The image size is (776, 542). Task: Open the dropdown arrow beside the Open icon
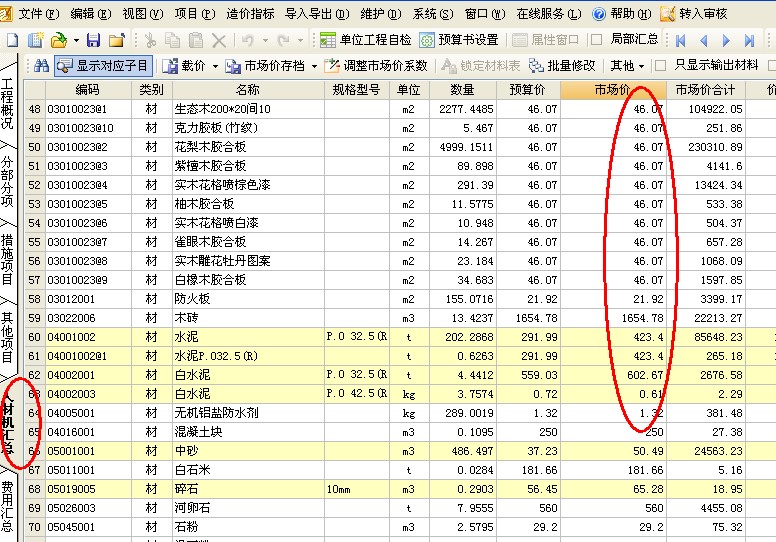click(76, 40)
